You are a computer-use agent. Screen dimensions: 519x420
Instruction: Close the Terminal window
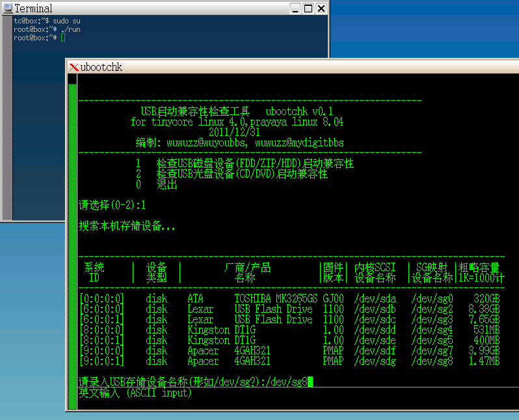click(x=321, y=8)
